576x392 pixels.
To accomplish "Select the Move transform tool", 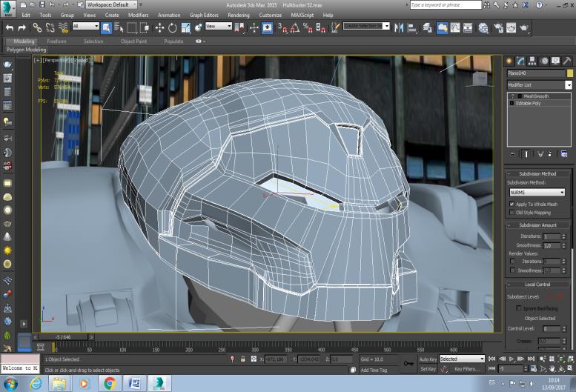I will [159, 27].
